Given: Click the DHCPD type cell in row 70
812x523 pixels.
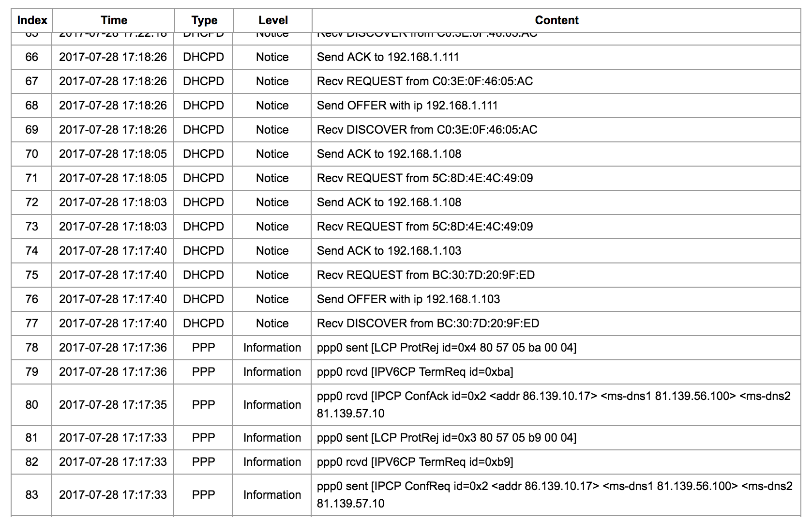Looking at the screenshot, I should pyautogui.click(x=203, y=154).
